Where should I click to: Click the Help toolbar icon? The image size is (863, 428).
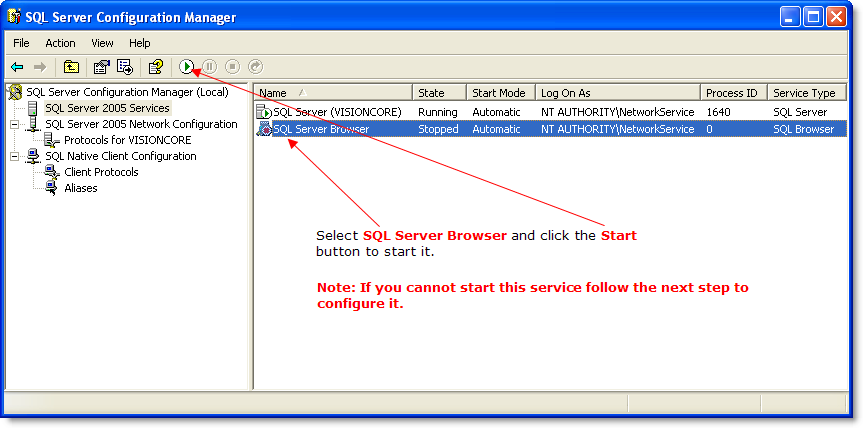156,67
